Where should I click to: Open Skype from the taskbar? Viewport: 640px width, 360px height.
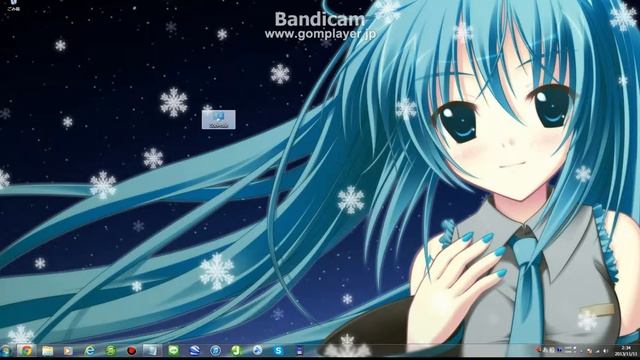pos(278,351)
